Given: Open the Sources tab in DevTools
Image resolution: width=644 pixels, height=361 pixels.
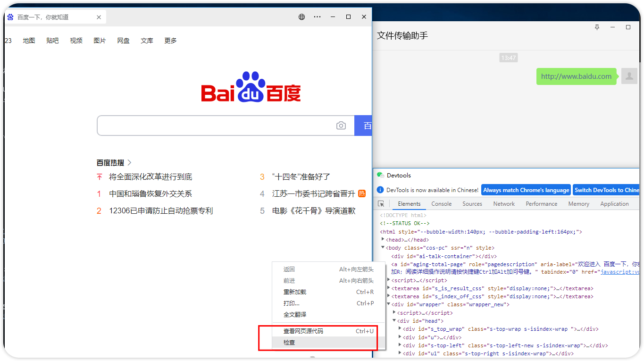Looking at the screenshot, I should coord(472,204).
